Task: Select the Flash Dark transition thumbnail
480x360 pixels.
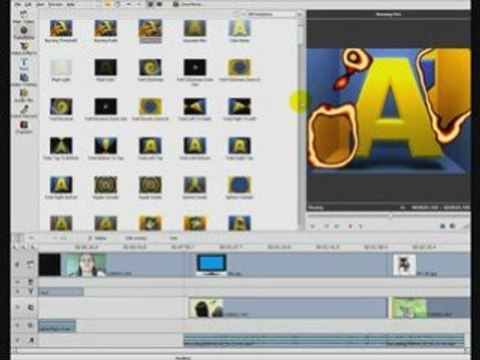Action: [106, 67]
